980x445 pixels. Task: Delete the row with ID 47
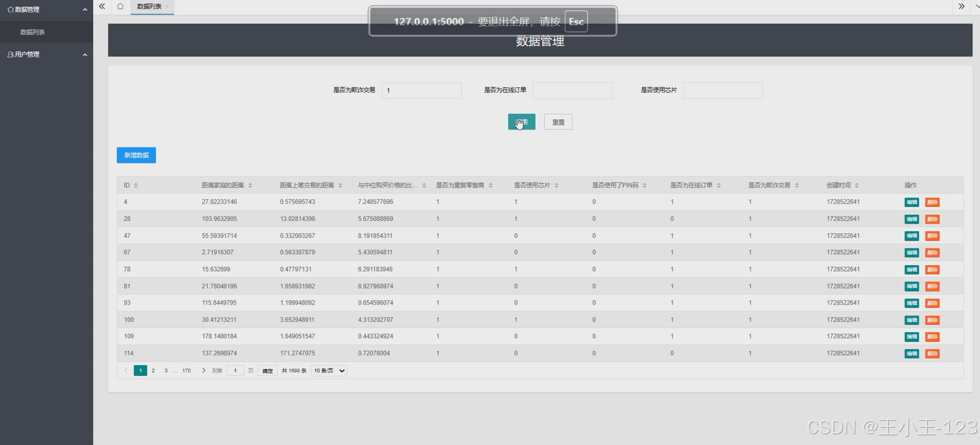tap(932, 235)
